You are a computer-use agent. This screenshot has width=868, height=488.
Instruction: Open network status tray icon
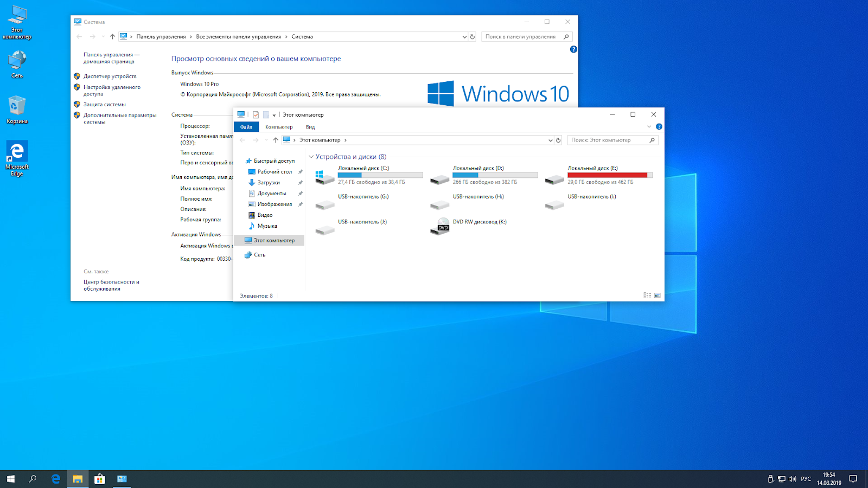point(782,479)
